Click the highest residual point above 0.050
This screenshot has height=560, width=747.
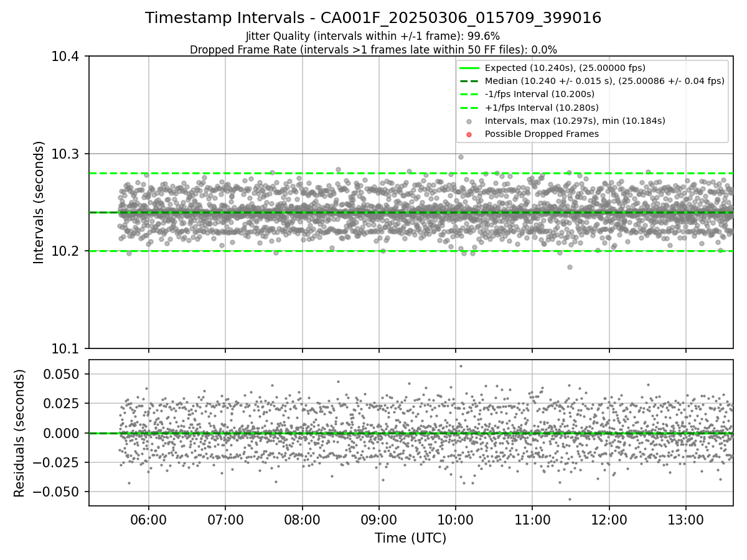pos(461,366)
